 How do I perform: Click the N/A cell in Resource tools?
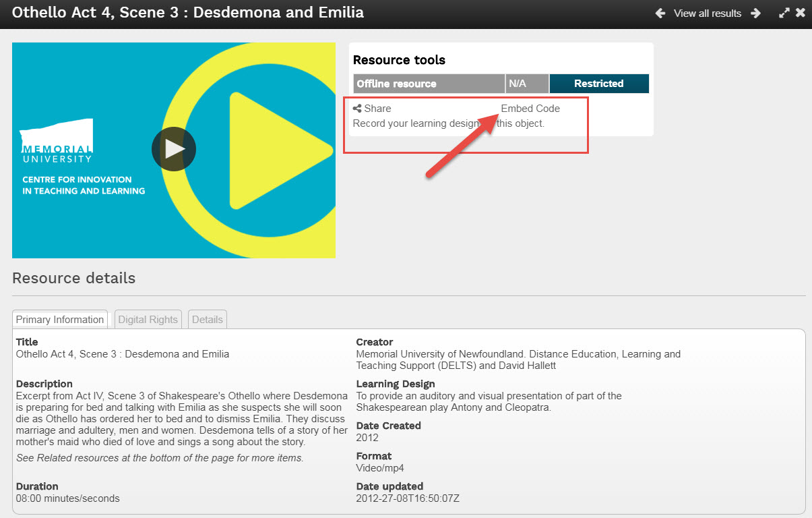pyautogui.click(x=518, y=84)
